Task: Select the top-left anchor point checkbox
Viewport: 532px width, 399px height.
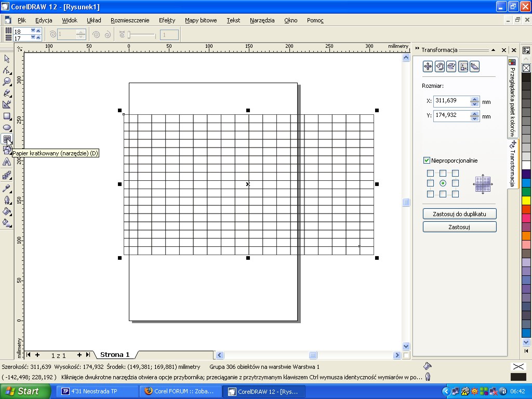Action: coord(430,174)
